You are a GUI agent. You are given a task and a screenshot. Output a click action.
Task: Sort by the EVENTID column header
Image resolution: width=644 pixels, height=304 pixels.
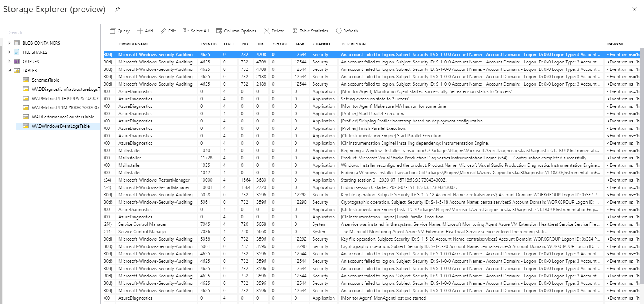209,44
